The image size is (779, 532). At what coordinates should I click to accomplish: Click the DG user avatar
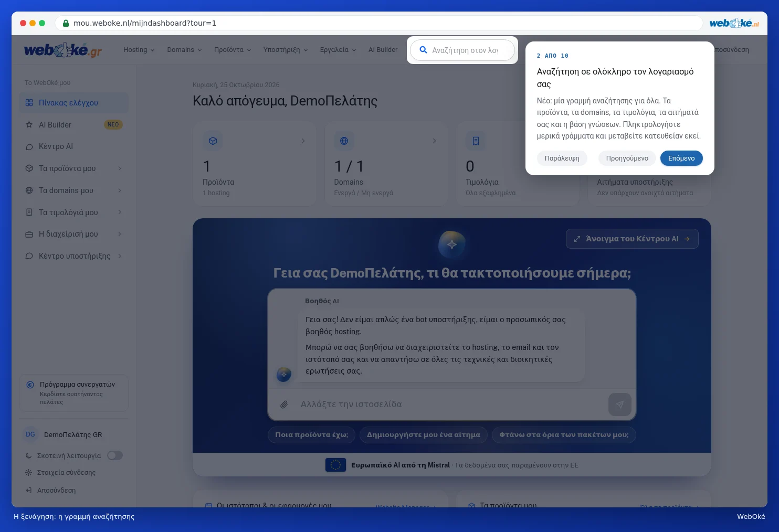click(30, 434)
